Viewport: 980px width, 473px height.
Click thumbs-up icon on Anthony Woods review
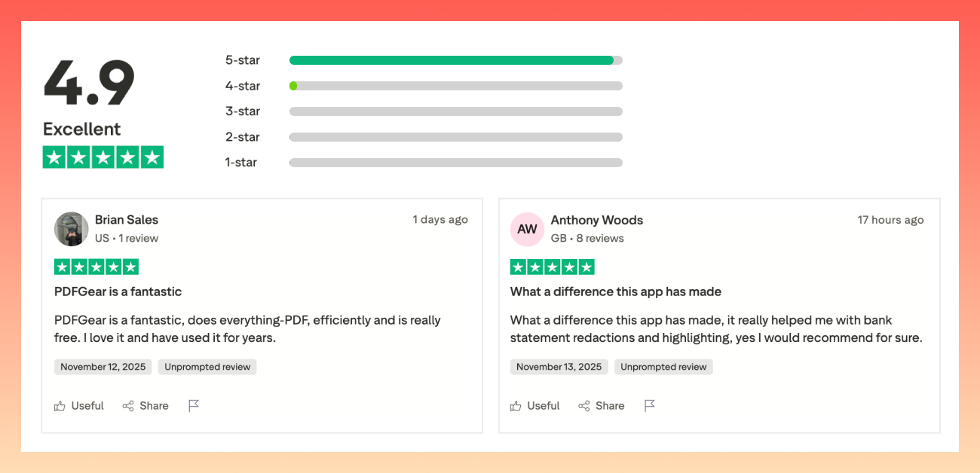tap(516, 406)
